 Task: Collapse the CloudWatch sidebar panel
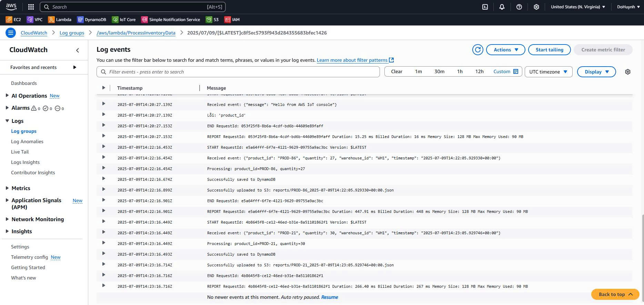coord(78,50)
